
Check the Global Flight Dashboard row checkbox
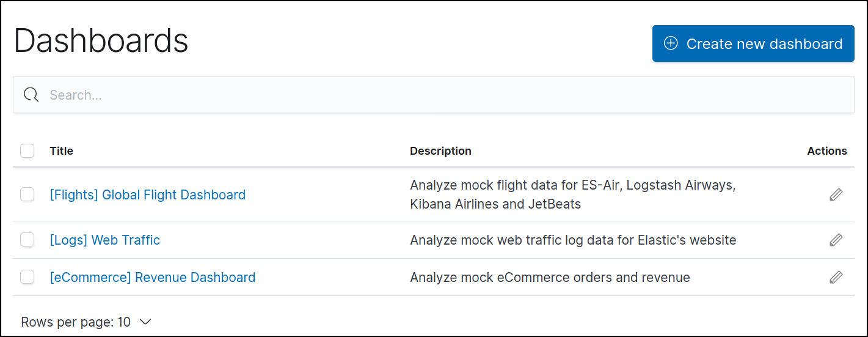(x=27, y=194)
